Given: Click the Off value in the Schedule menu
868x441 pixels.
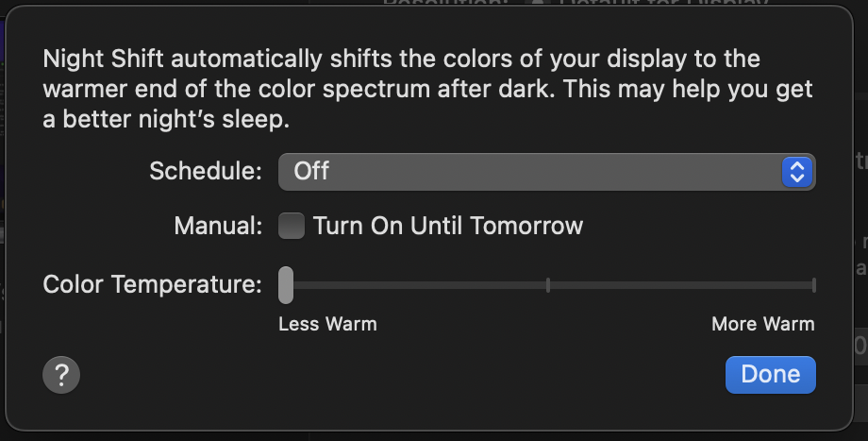Looking at the screenshot, I should click(311, 171).
